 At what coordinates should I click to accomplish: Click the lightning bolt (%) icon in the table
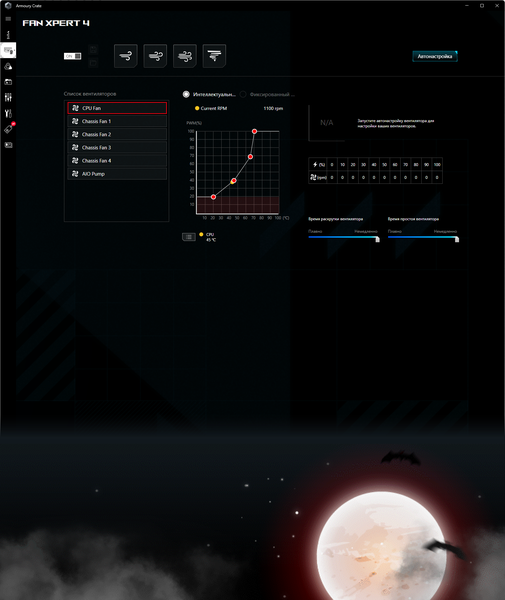coord(315,165)
